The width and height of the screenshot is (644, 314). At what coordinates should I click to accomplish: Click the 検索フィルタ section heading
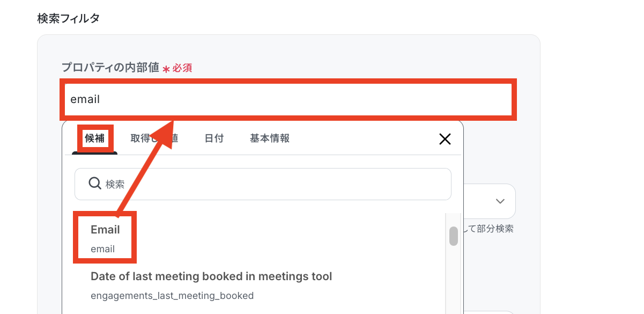[68, 18]
